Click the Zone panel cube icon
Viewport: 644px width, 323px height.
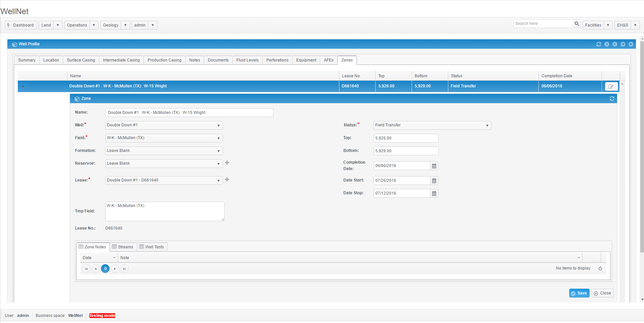click(x=77, y=99)
